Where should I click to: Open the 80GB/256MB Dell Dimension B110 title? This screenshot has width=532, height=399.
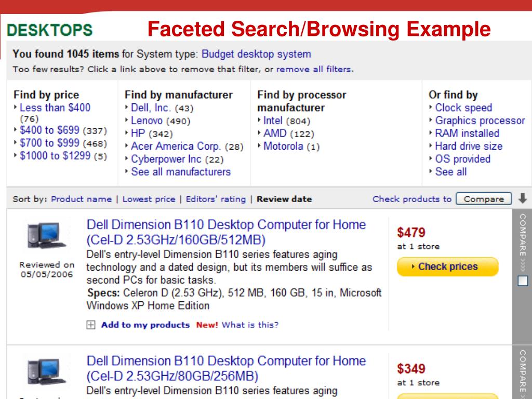(227, 368)
